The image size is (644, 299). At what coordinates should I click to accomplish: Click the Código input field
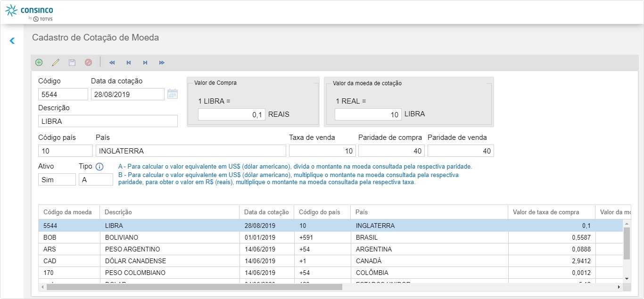click(x=63, y=94)
